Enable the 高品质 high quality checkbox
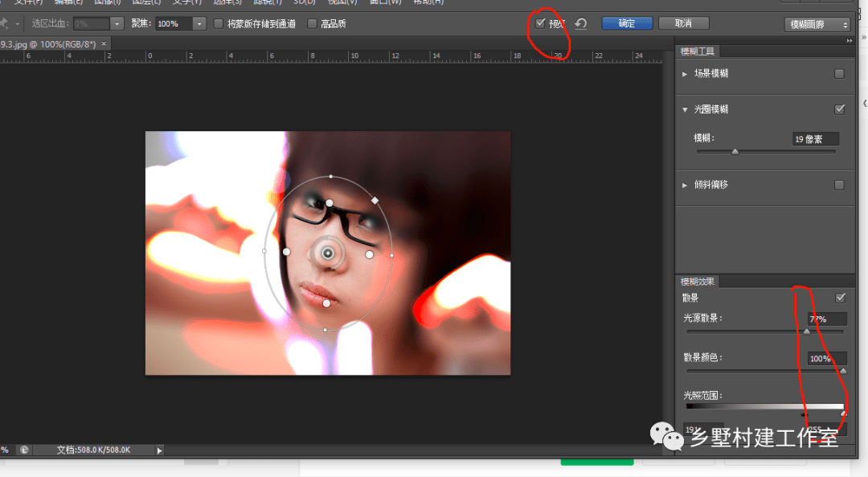 pos(313,24)
